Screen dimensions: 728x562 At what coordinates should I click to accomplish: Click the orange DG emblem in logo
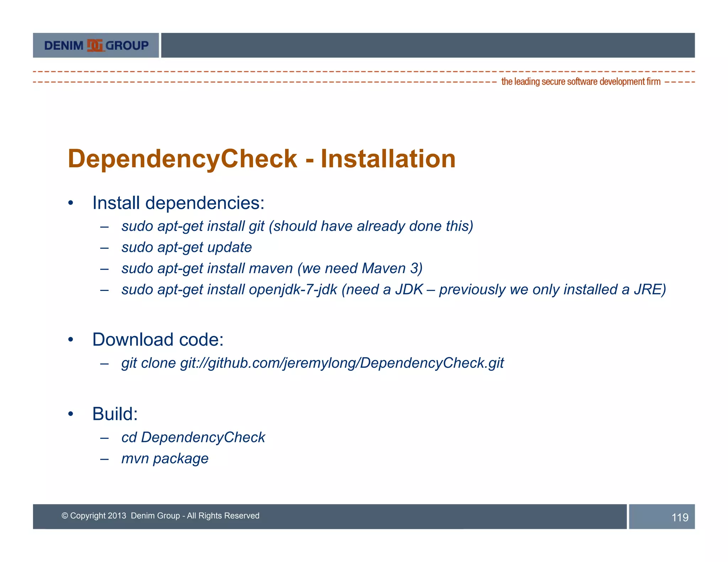pos(95,45)
